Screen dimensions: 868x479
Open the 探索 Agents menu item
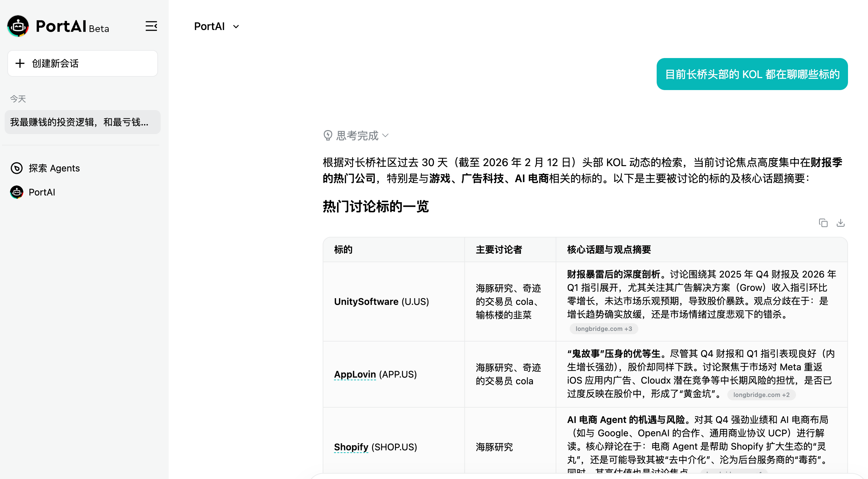coord(54,168)
